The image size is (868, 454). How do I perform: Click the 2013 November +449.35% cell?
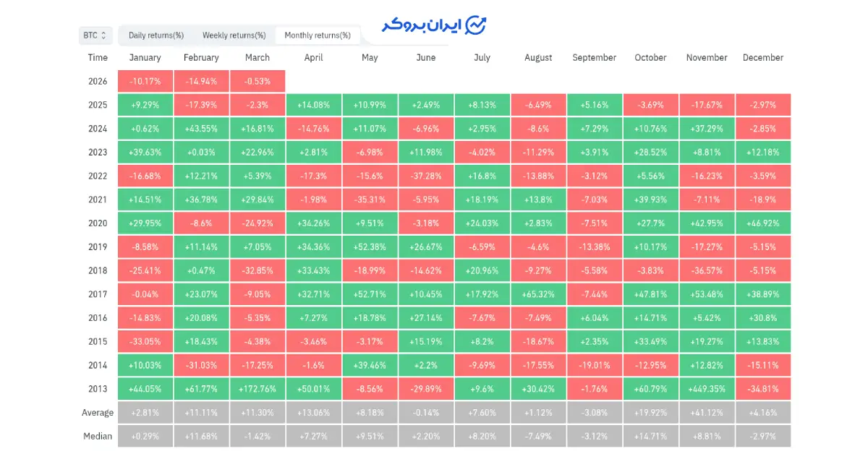click(x=706, y=388)
